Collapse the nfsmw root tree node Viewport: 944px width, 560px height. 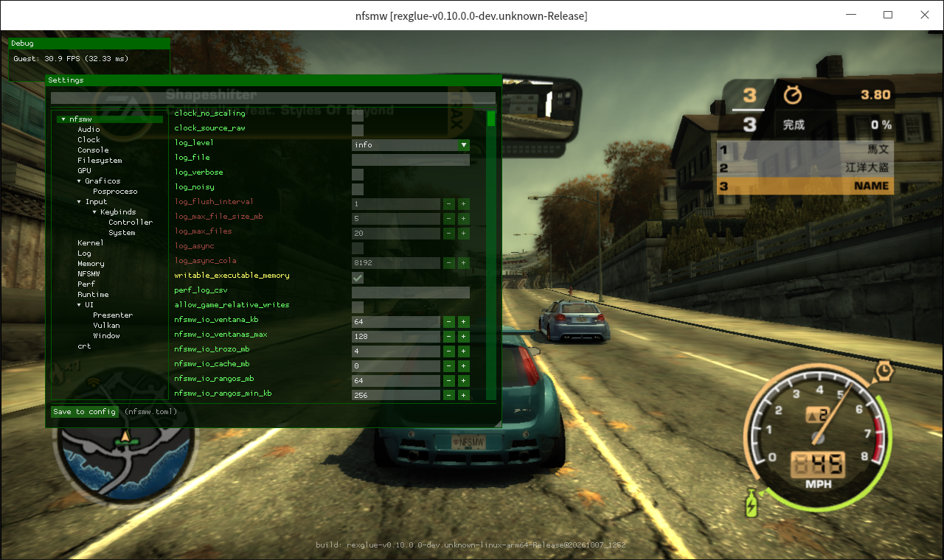click(64, 119)
